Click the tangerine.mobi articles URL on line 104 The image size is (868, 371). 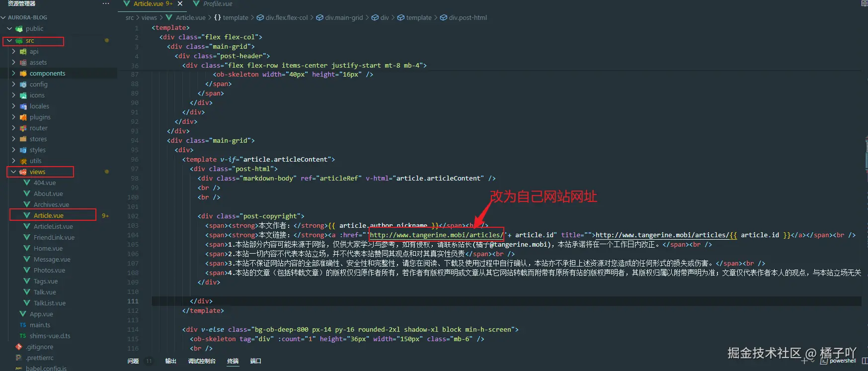point(437,235)
